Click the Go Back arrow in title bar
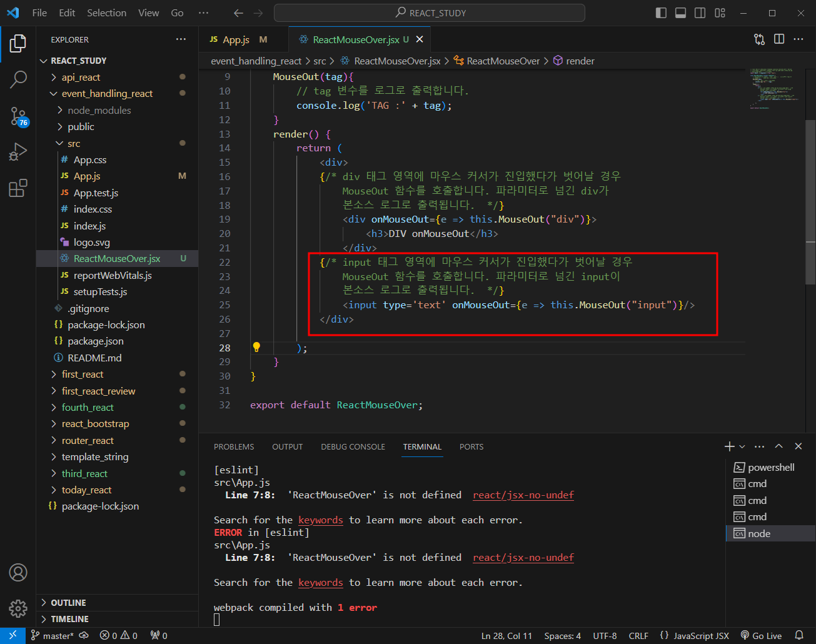Viewport: 816px width, 644px height. pos(238,13)
